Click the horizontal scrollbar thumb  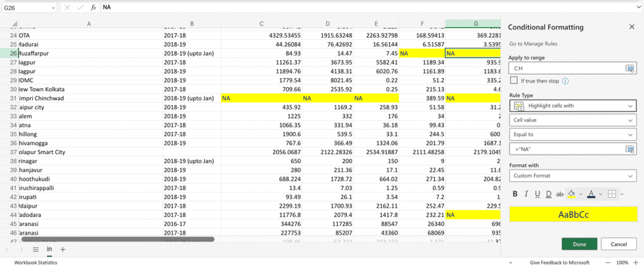tap(118, 239)
